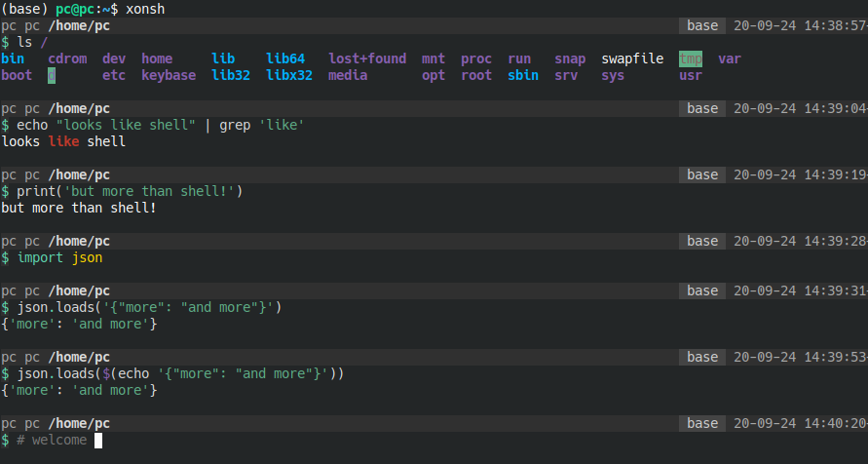Click the highlighted 'tmp' directory
This screenshot has width=868, height=464.
point(691,58)
